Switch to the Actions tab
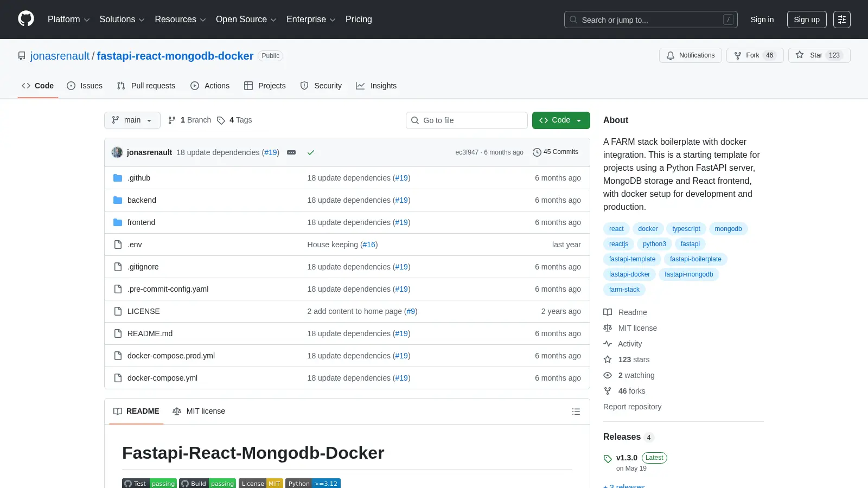This screenshot has height=488, width=868. point(210,86)
